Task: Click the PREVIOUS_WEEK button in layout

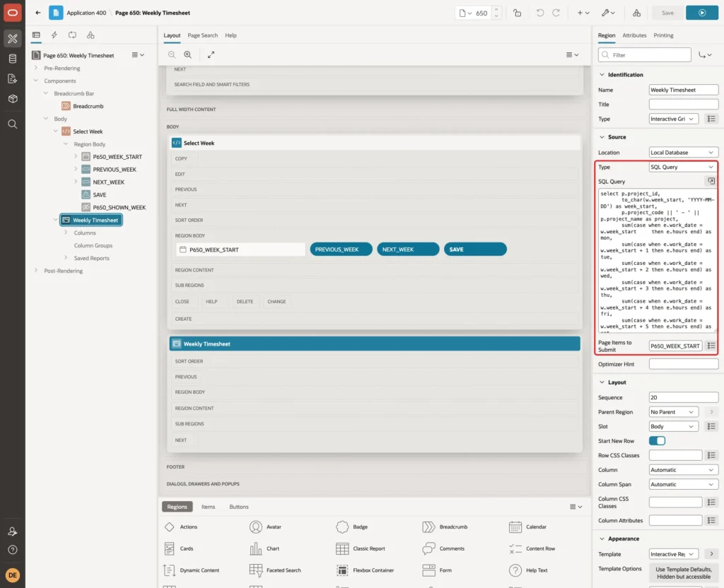Action: click(x=341, y=249)
